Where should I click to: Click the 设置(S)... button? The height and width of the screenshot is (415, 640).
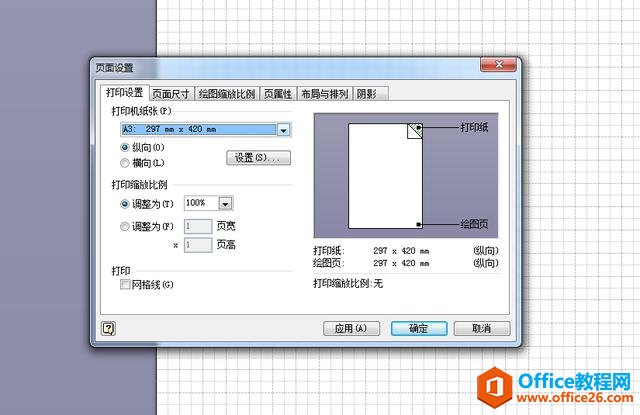tap(258, 158)
